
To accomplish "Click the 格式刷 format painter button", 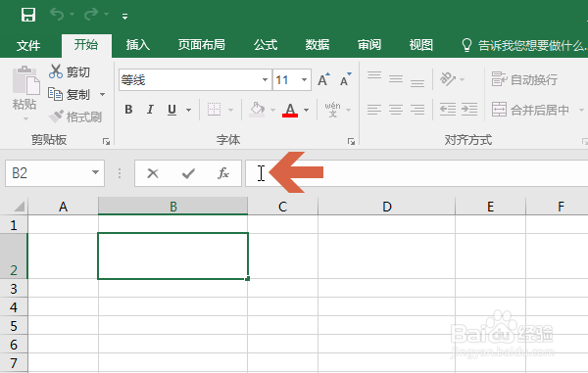I will coord(75,117).
